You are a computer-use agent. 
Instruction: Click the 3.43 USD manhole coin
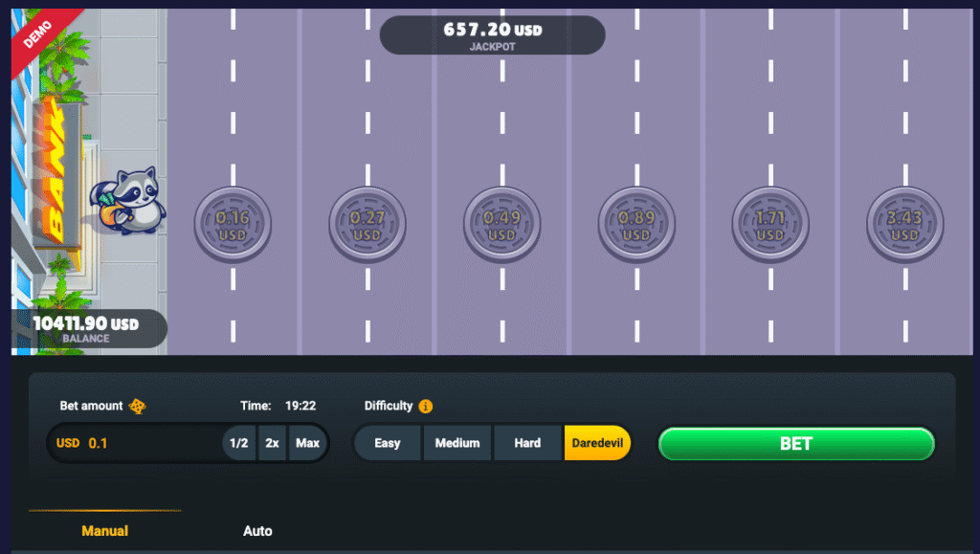(904, 226)
